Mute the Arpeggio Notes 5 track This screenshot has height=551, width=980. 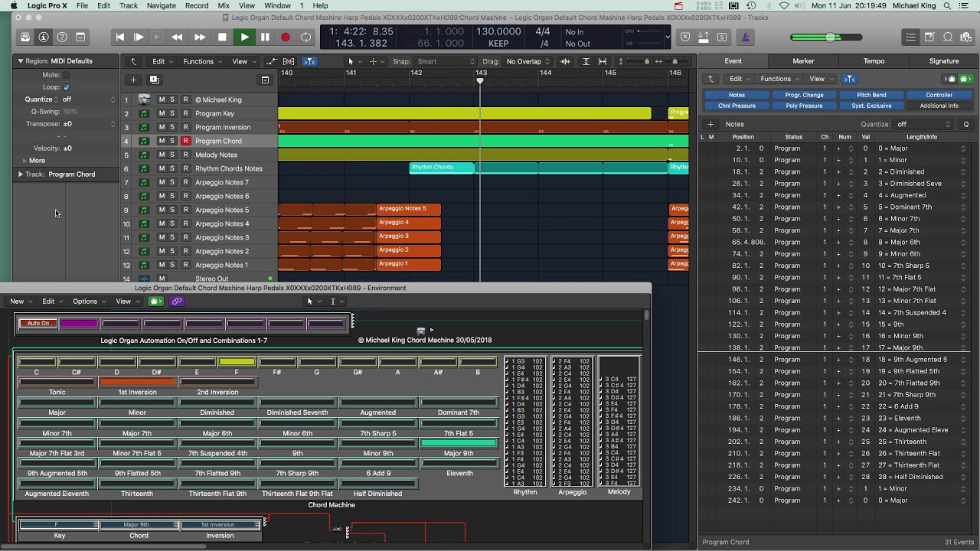[162, 210]
